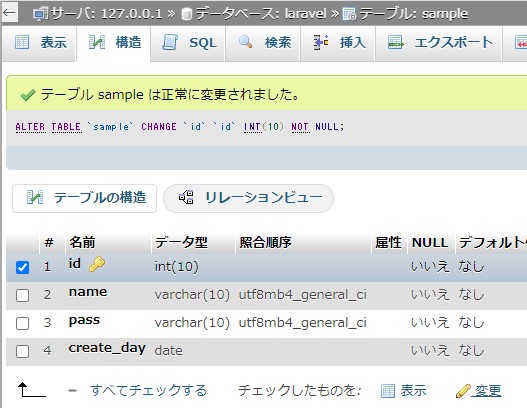527x408 pixels.
Task: Switch to the エクスポート tab
Action: click(440, 43)
